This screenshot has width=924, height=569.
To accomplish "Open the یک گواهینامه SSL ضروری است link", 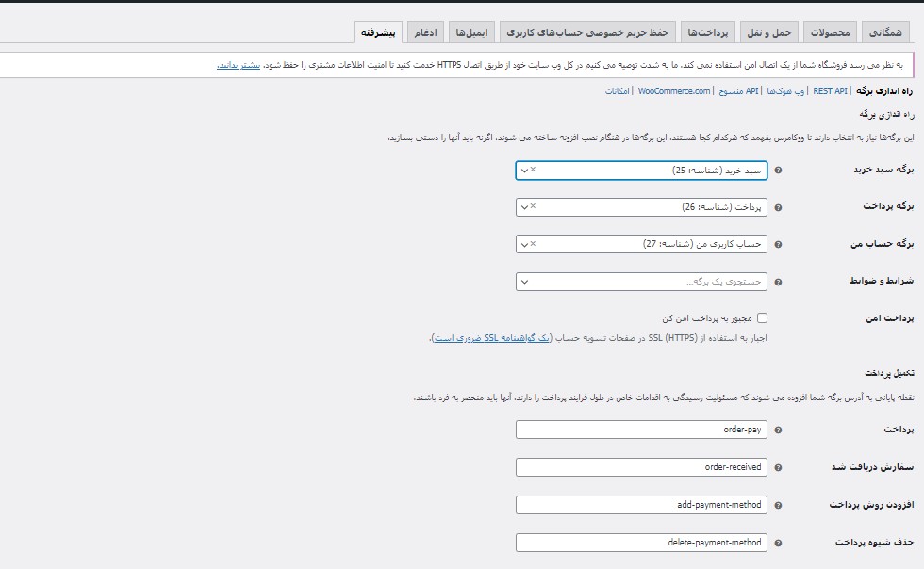I will [x=492, y=338].
